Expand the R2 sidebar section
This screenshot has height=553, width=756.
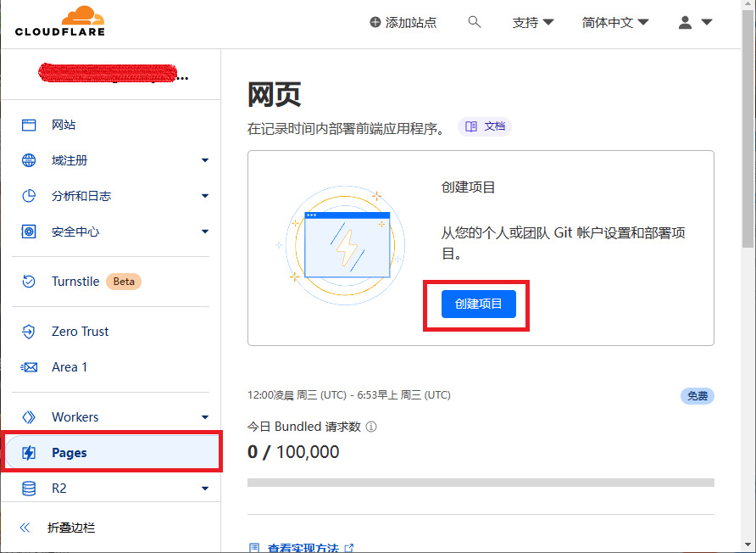204,489
